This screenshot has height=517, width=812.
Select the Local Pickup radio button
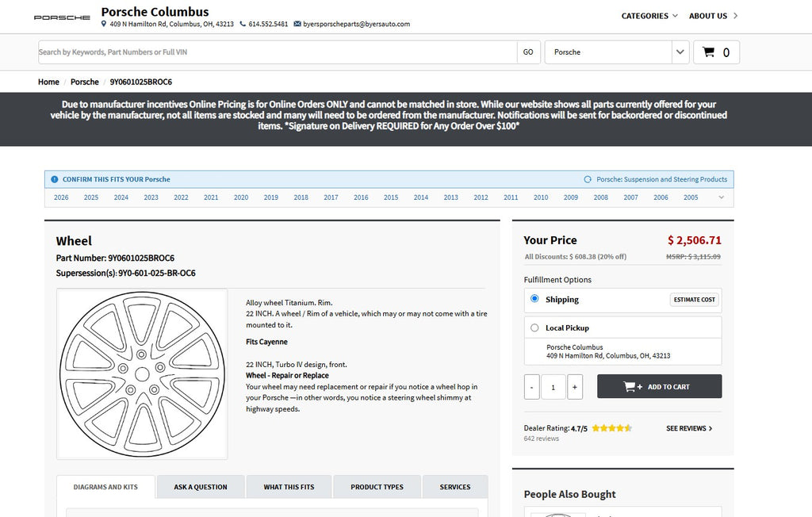[x=534, y=327]
